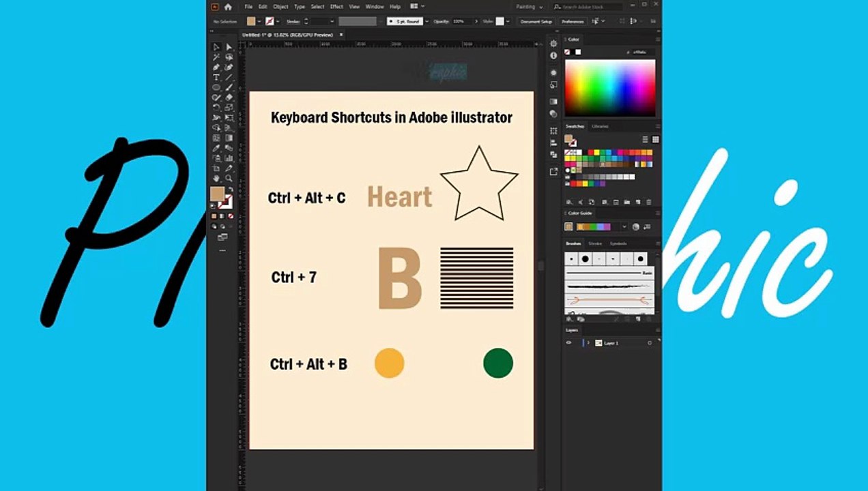The height and width of the screenshot is (491, 868).
Task: Save color group to Swatches from Color Guide
Action: point(647,226)
